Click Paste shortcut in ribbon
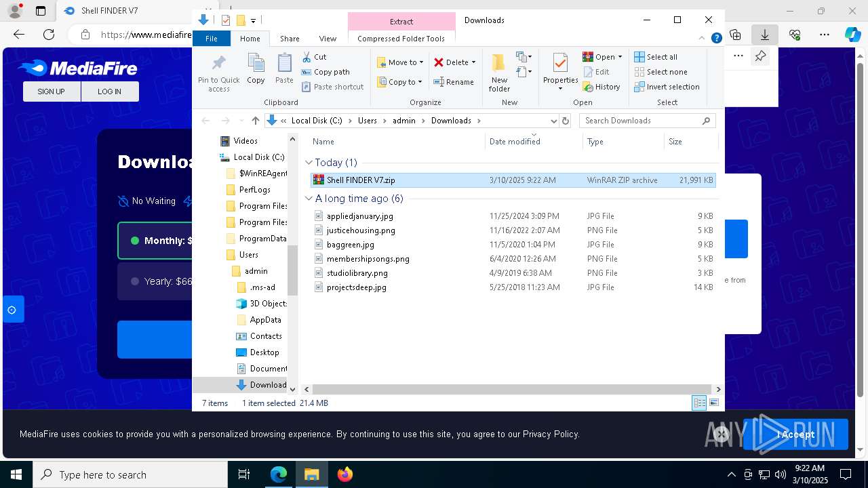The image size is (868, 488). [x=332, y=87]
